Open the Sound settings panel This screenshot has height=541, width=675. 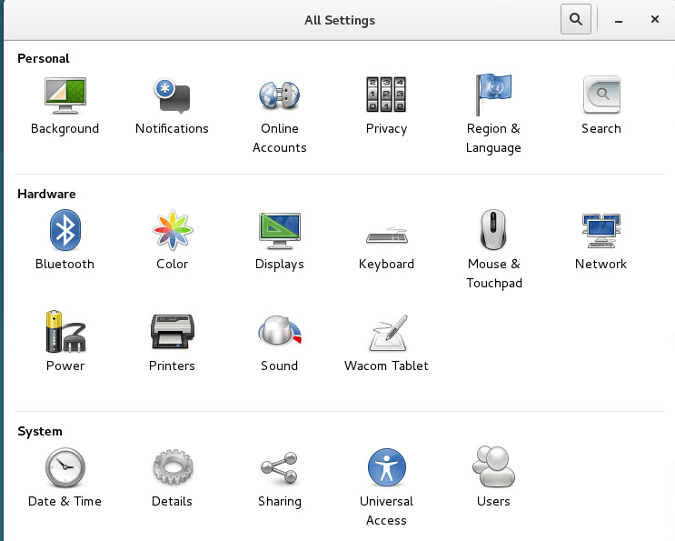pos(279,333)
